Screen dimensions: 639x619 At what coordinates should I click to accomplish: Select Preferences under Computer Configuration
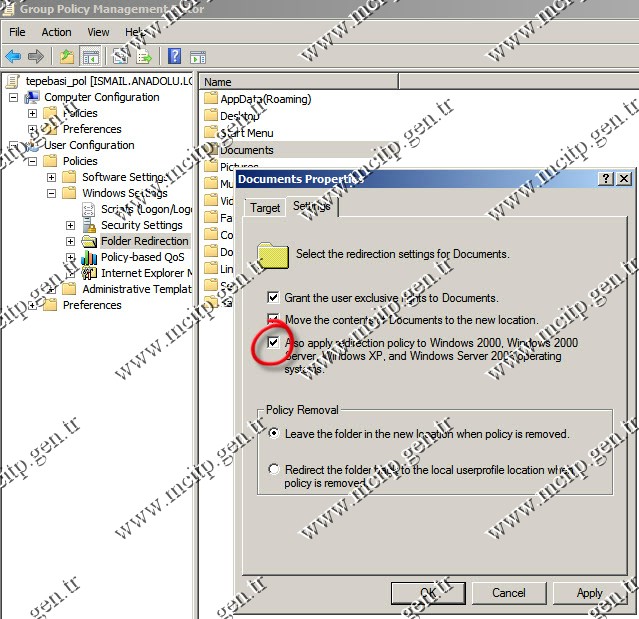pyautogui.click(x=92, y=129)
